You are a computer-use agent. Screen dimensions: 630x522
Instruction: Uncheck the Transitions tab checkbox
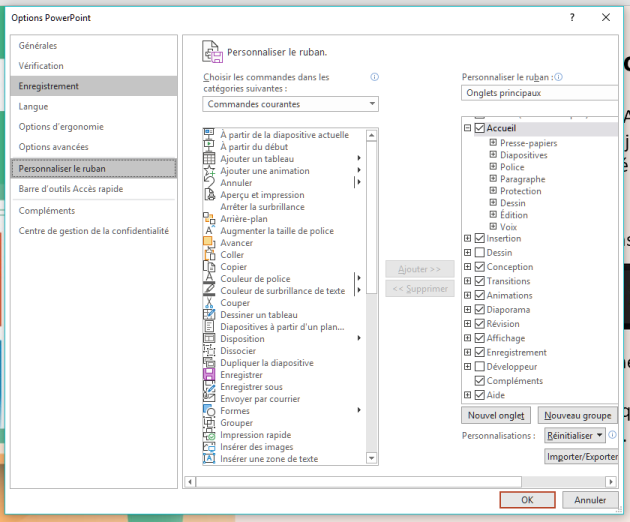click(x=480, y=281)
